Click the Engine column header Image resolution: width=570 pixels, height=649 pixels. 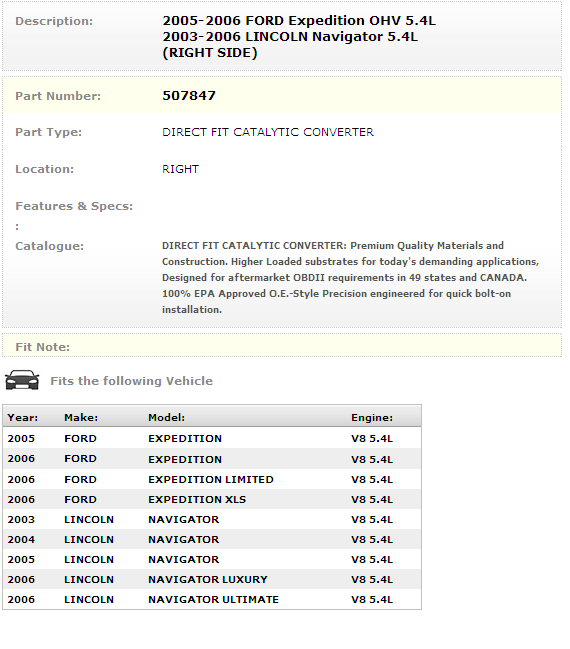(x=372, y=417)
